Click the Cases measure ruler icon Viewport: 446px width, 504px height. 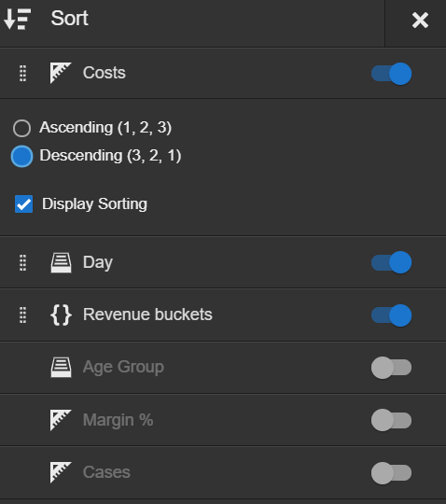(x=61, y=472)
